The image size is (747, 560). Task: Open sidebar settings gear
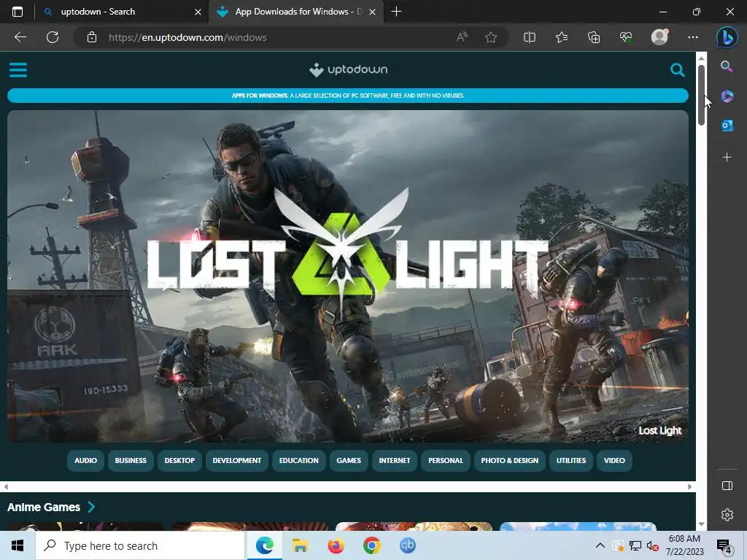coord(727,515)
